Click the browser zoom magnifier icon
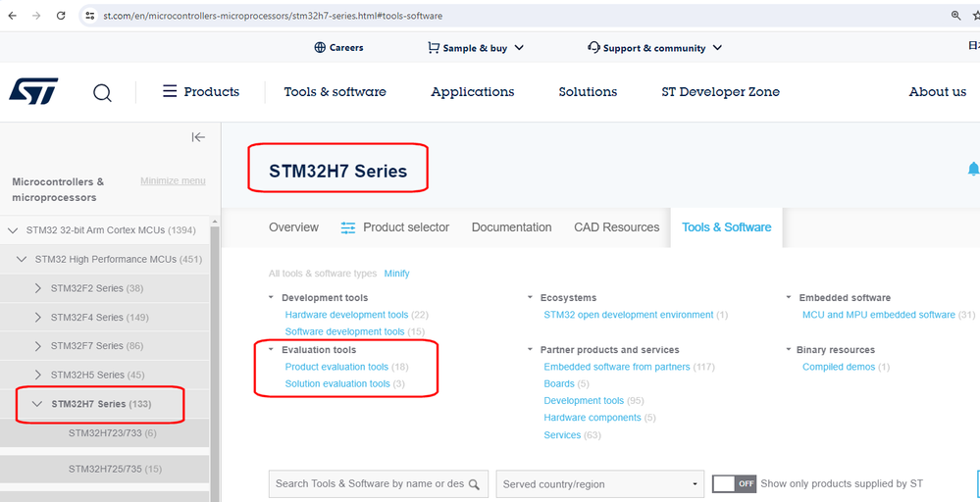This screenshot has height=502, width=980. pyautogui.click(x=956, y=16)
